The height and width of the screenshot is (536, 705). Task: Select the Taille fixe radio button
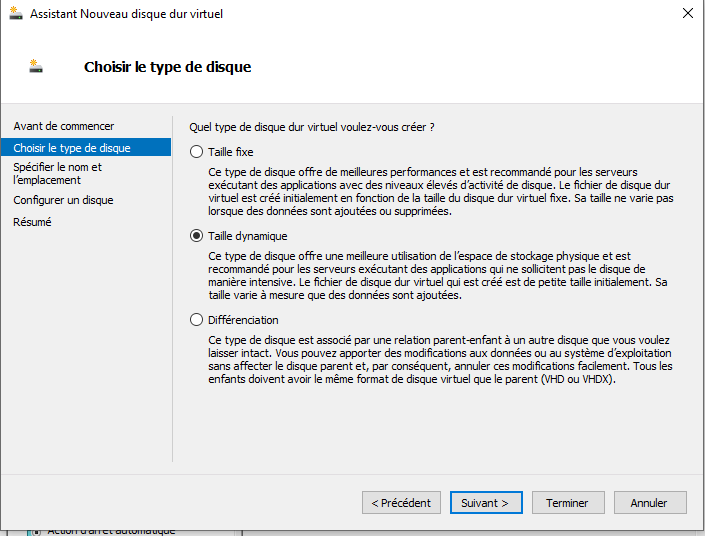click(x=196, y=152)
